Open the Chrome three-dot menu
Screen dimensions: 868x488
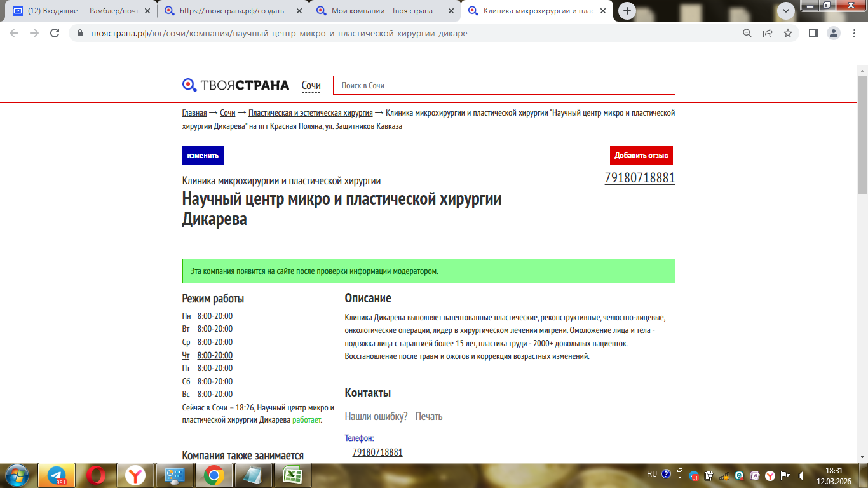point(853,33)
